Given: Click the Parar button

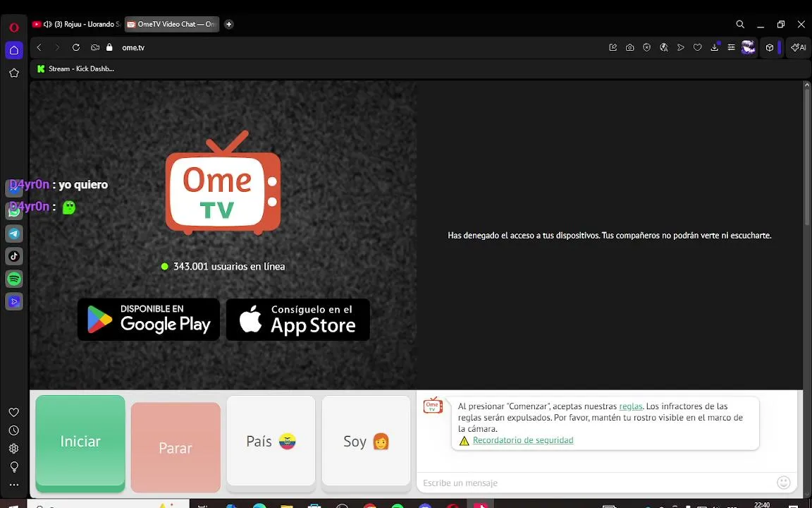Looking at the screenshot, I should click(176, 448).
